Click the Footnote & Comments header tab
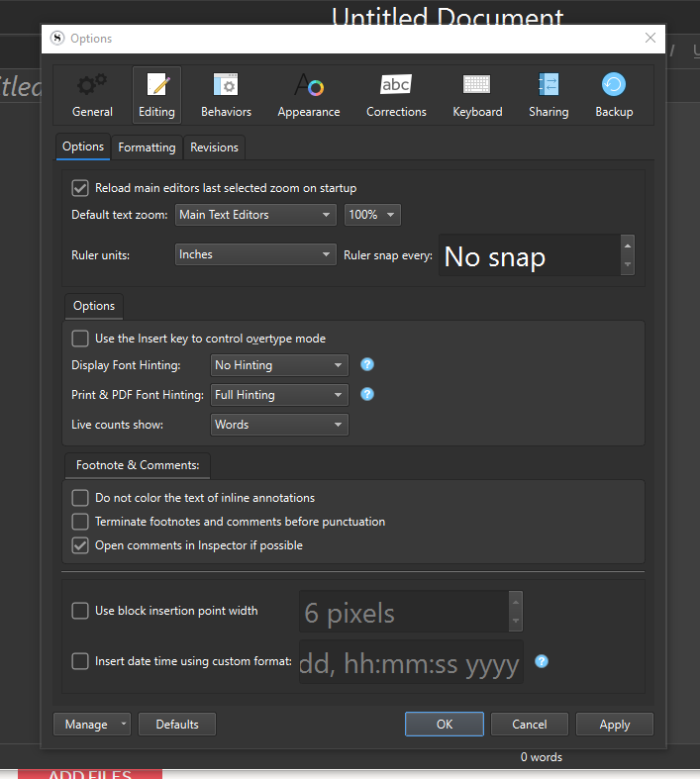Viewport: 700px width, 779px height. click(138, 465)
